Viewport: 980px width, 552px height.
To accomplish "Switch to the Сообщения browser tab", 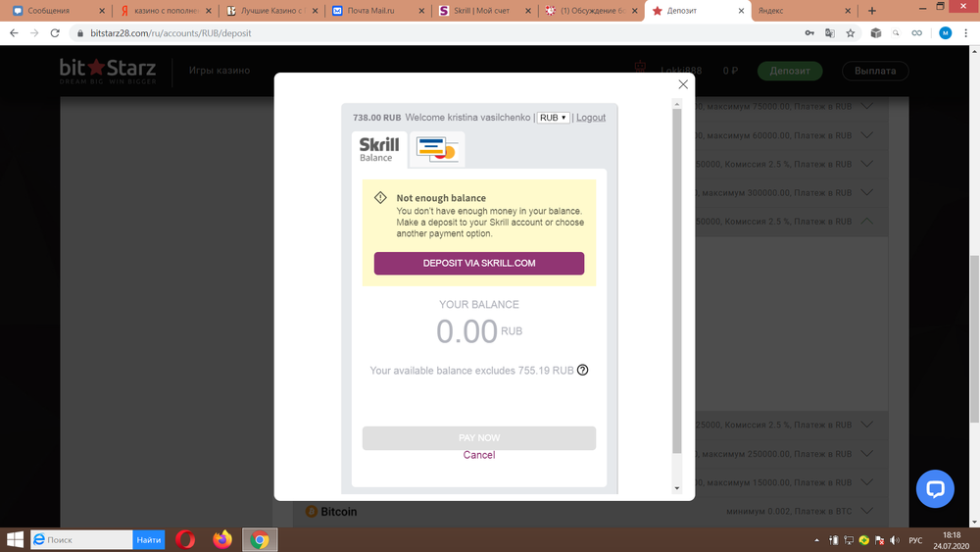I will pyautogui.click(x=56, y=11).
